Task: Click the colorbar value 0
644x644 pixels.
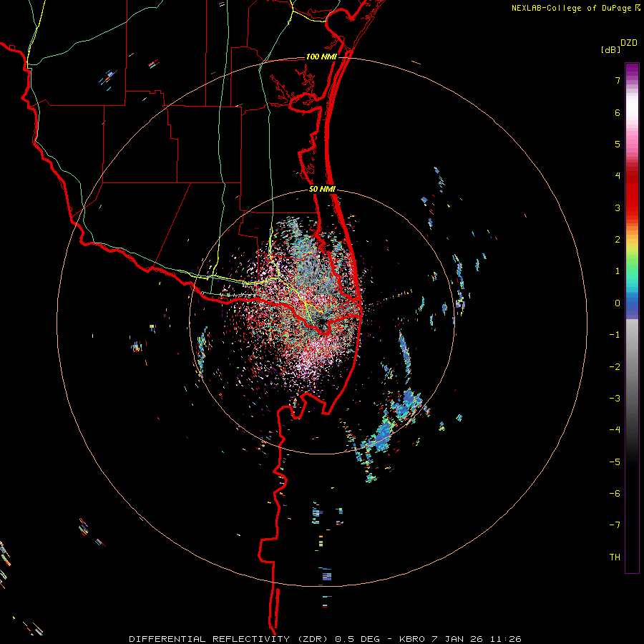Action: pos(618,303)
